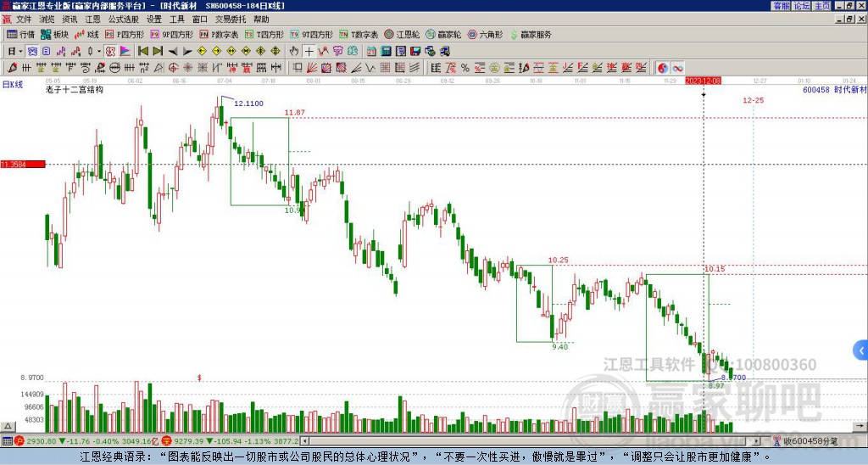This screenshot has height=465, width=868.
Task: Open the T数字表 tool
Action: coord(359,34)
